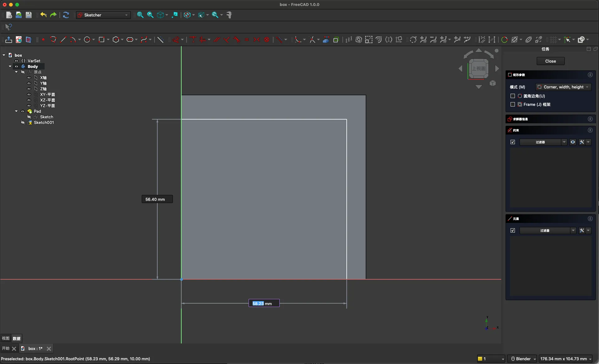
Task: Apply the parallel constraint
Action: [x=217, y=40]
